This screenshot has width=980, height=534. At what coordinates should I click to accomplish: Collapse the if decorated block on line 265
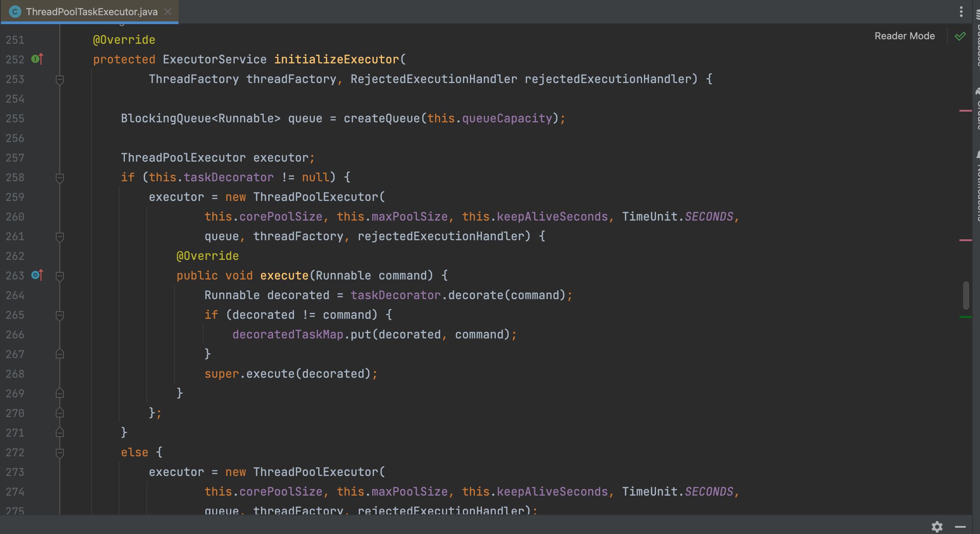coord(59,315)
